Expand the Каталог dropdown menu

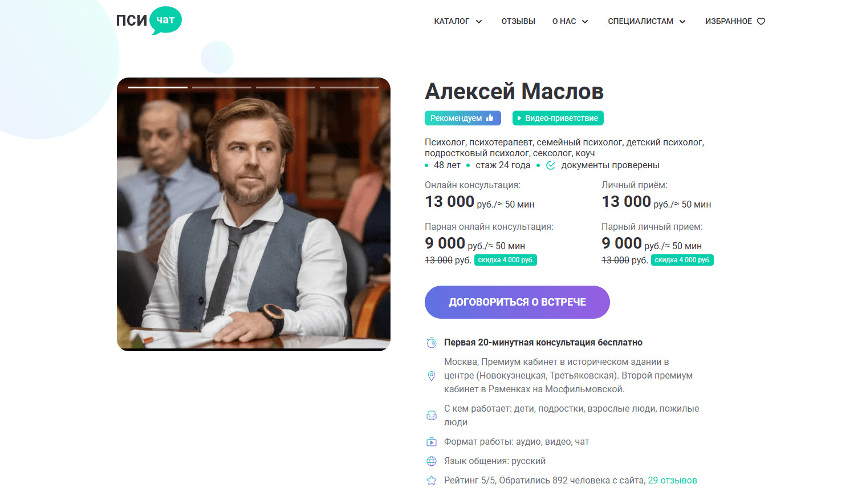coord(458,22)
